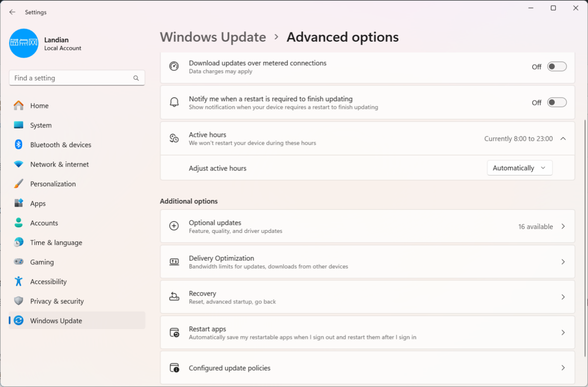
Task: Click the metered connections gauge icon
Action: point(174,66)
